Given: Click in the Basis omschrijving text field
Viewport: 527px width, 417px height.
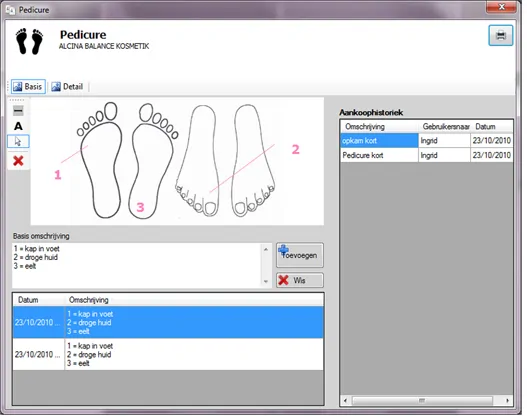Looking at the screenshot, I should [137, 265].
